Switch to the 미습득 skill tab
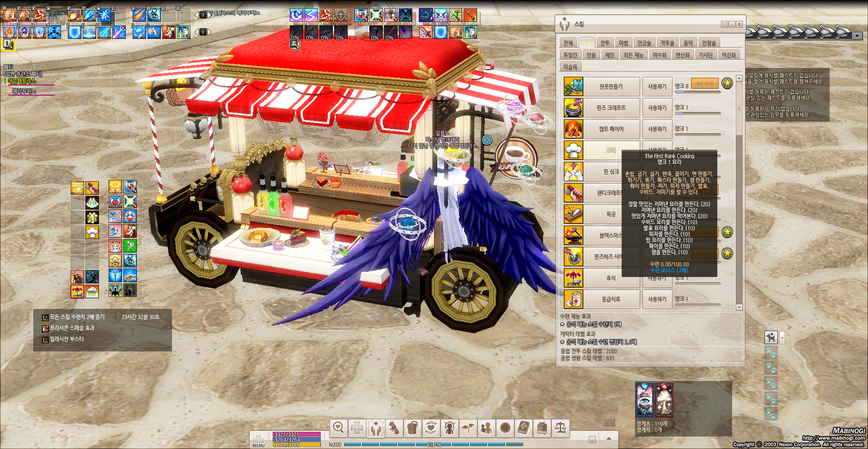The width and height of the screenshot is (868, 449). 570,67
